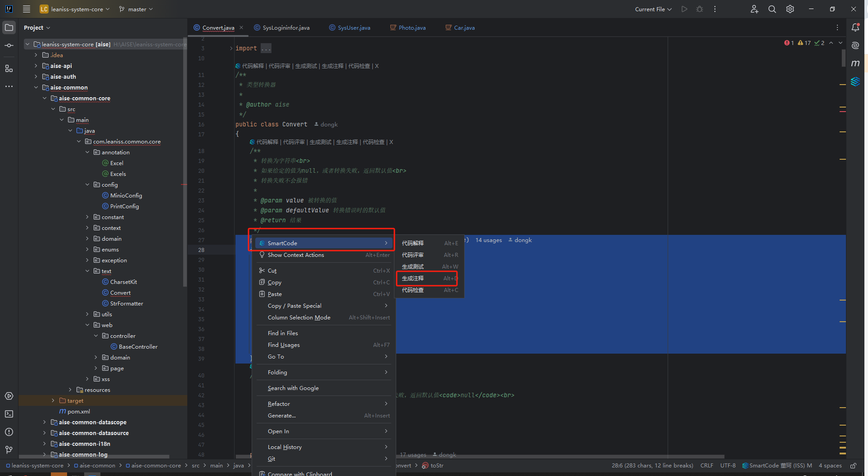The height and width of the screenshot is (476, 868).
Task: Select pom.xml in project tree
Action: (79, 411)
